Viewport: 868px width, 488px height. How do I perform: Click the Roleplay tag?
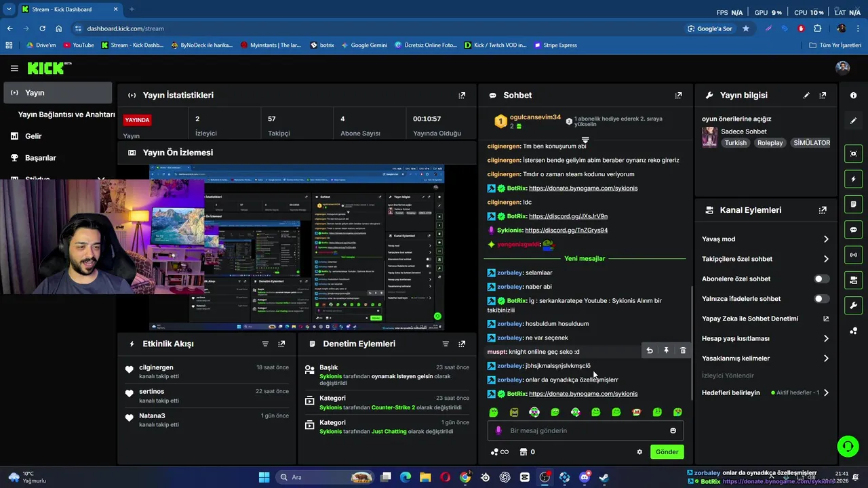[x=770, y=143]
